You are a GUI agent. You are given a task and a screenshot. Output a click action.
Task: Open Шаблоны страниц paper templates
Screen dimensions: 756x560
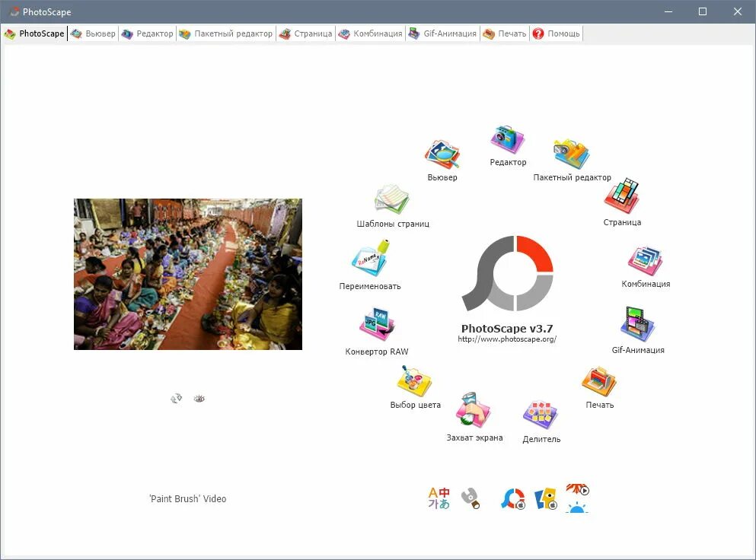click(x=392, y=199)
